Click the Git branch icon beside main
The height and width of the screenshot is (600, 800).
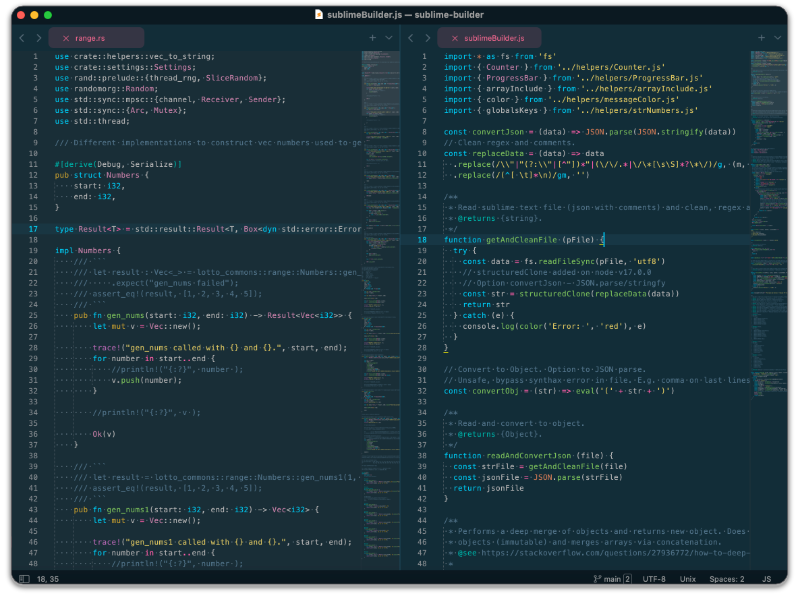click(597, 579)
